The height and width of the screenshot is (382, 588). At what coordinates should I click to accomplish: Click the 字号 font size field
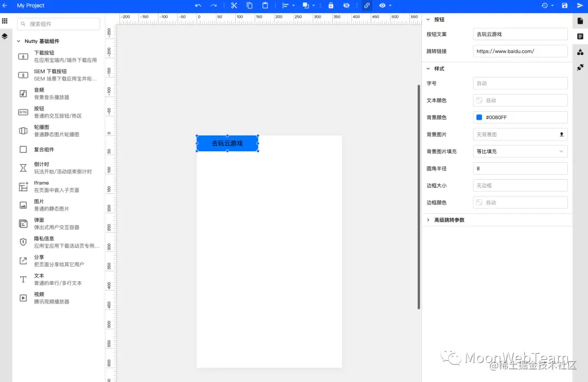(x=520, y=83)
